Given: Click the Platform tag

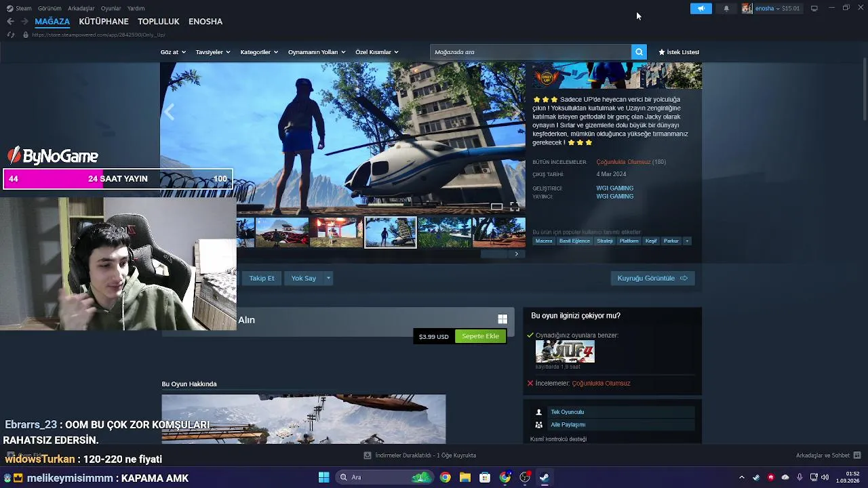Looking at the screenshot, I should click(629, 241).
